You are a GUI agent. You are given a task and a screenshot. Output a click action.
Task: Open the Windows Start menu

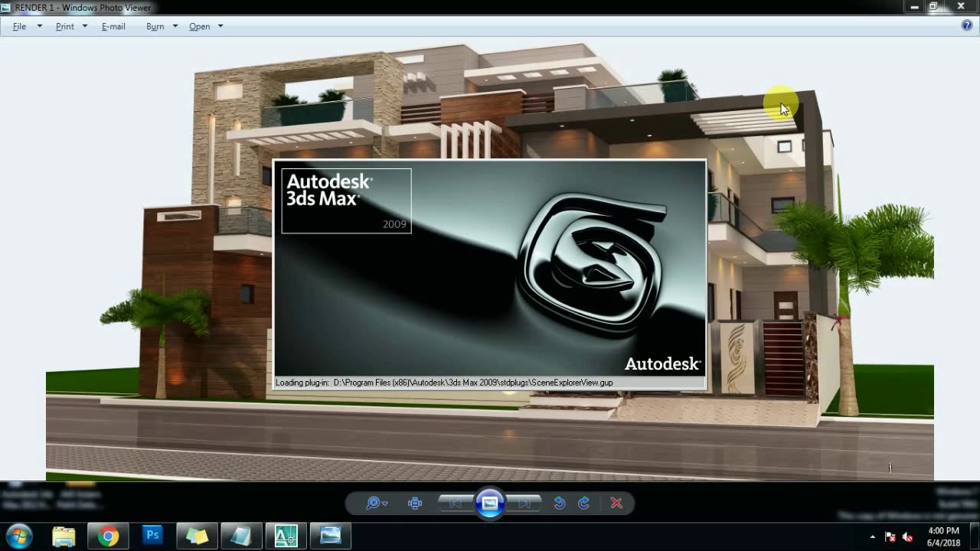coord(19,536)
